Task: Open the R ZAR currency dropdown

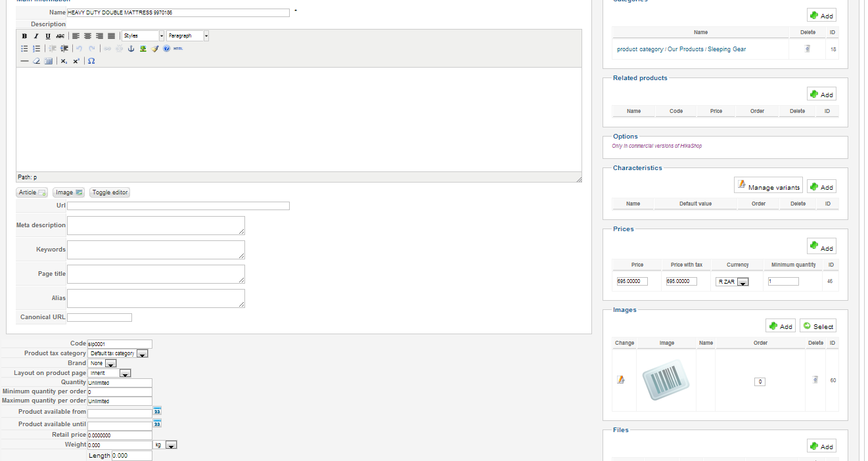Action: coord(733,282)
